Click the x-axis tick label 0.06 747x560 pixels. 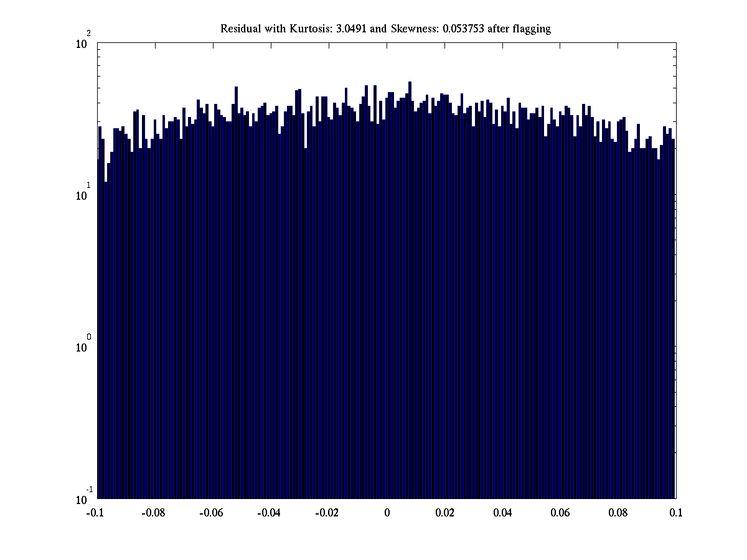coord(560,513)
